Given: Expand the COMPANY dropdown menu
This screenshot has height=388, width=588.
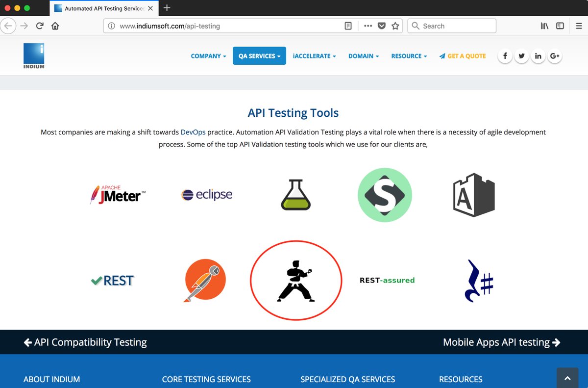Looking at the screenshot, I should 209,56.
